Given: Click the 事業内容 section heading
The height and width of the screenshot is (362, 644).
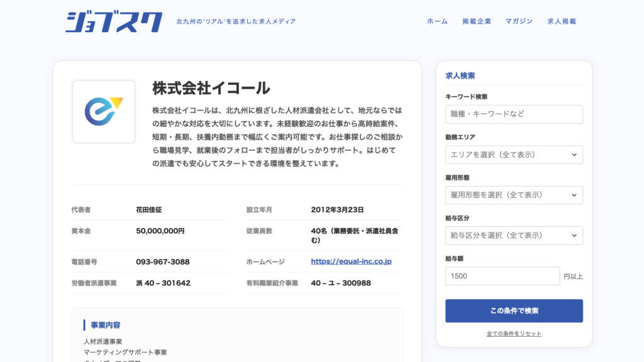Looking at the screenshot, I should pyautogui.click(x=106, y=325).
